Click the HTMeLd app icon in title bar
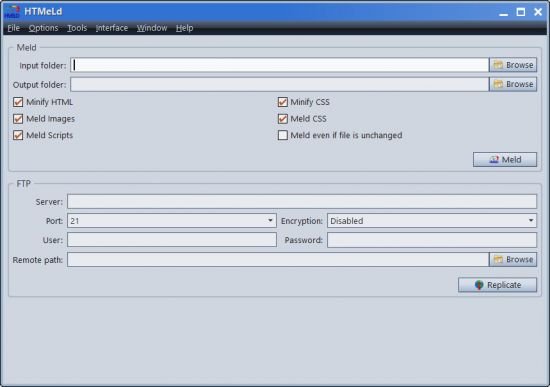 click(12, 12)
